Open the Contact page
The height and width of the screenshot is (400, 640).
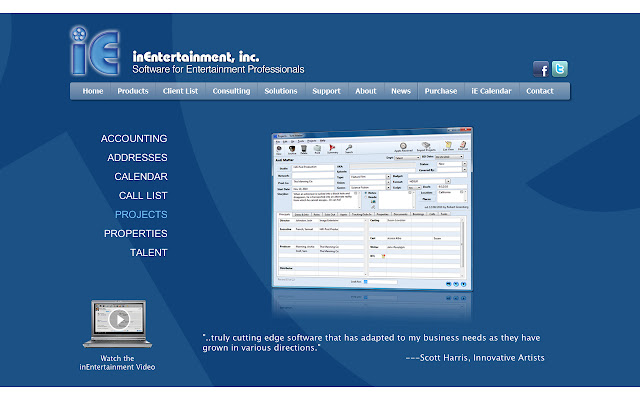pyautogui.click(x=540, y=91)
